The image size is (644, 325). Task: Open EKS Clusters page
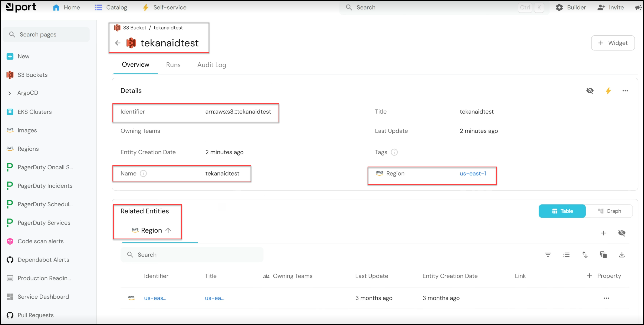29,112
